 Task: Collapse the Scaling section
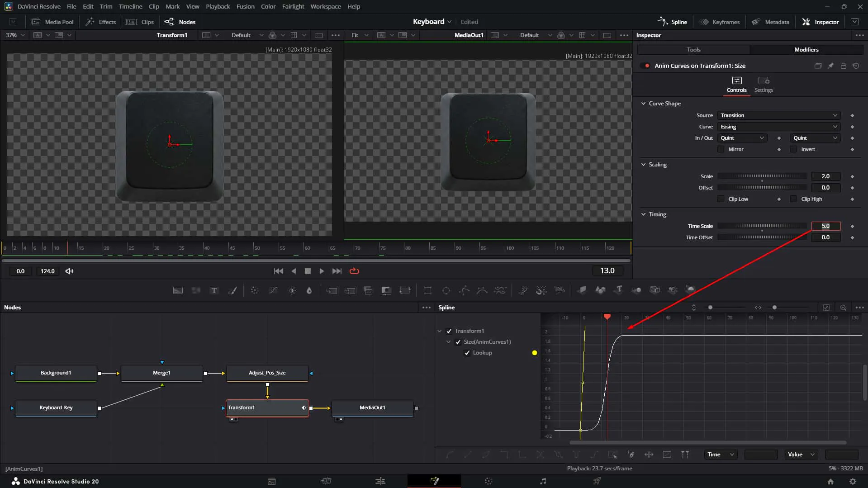tap(643, 165)
